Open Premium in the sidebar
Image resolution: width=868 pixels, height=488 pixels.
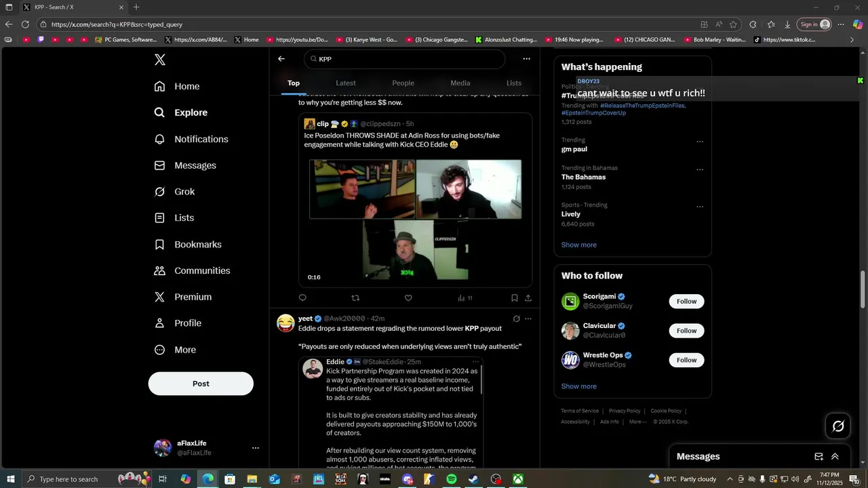click(x=183, y=297)
